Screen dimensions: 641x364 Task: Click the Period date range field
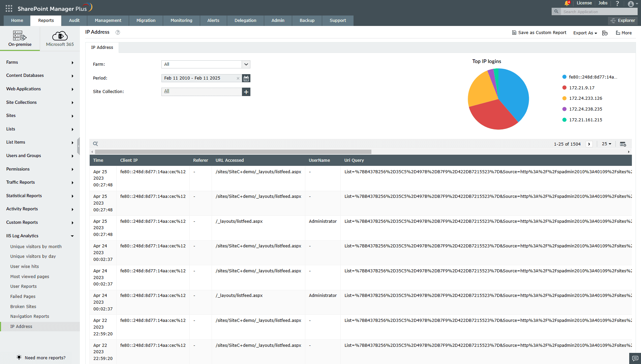click(202, 78)
